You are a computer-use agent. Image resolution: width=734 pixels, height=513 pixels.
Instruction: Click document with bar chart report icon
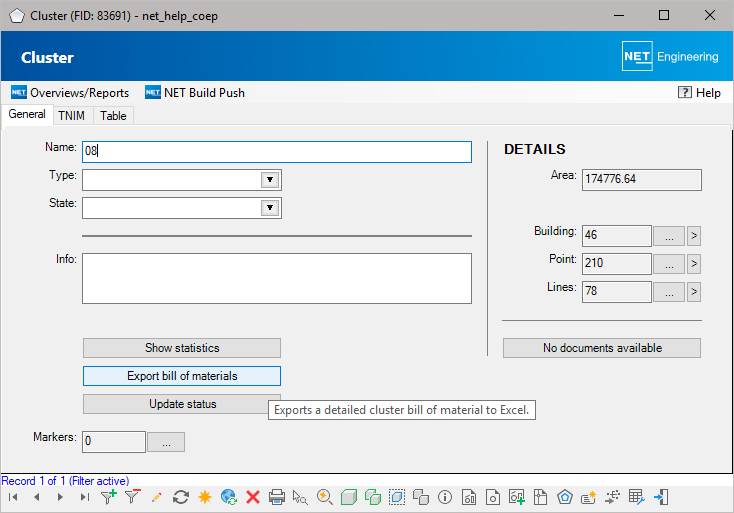469,497
